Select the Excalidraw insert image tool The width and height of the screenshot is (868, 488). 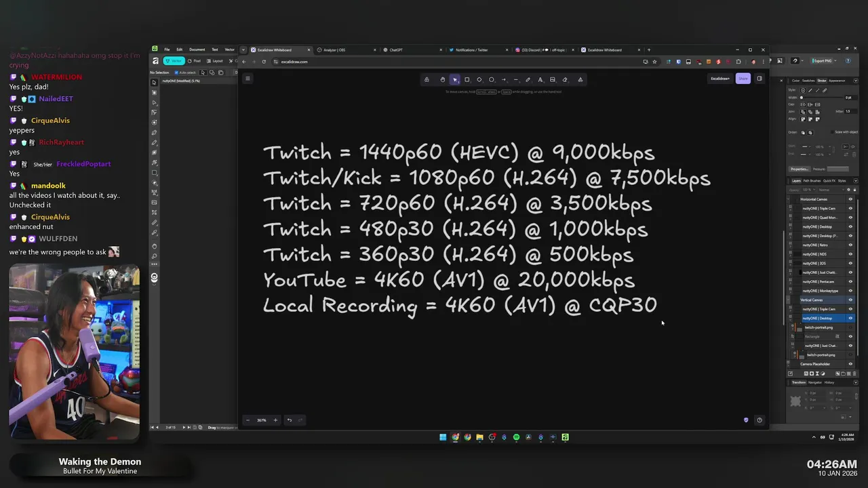(x=553, y=79)
